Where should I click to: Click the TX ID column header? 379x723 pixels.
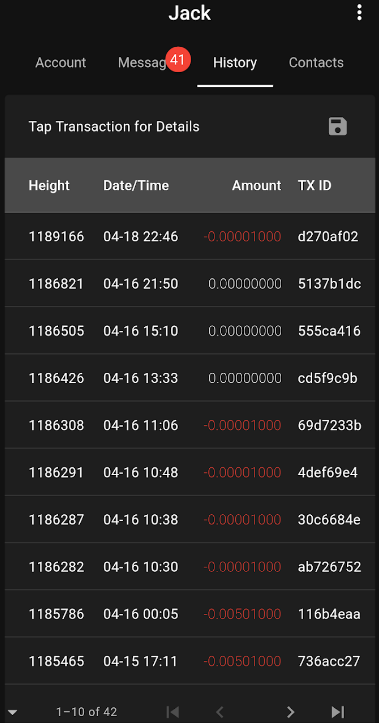(314, 185)
